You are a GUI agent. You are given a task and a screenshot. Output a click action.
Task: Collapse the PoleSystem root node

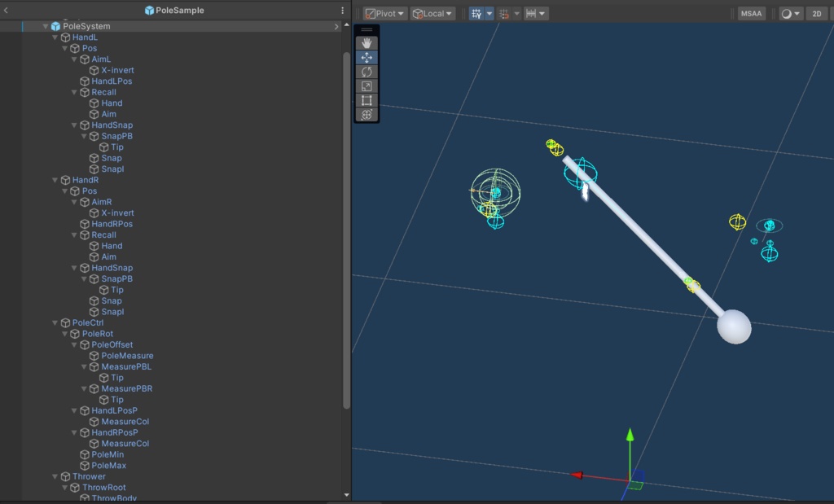pos(46,26)
